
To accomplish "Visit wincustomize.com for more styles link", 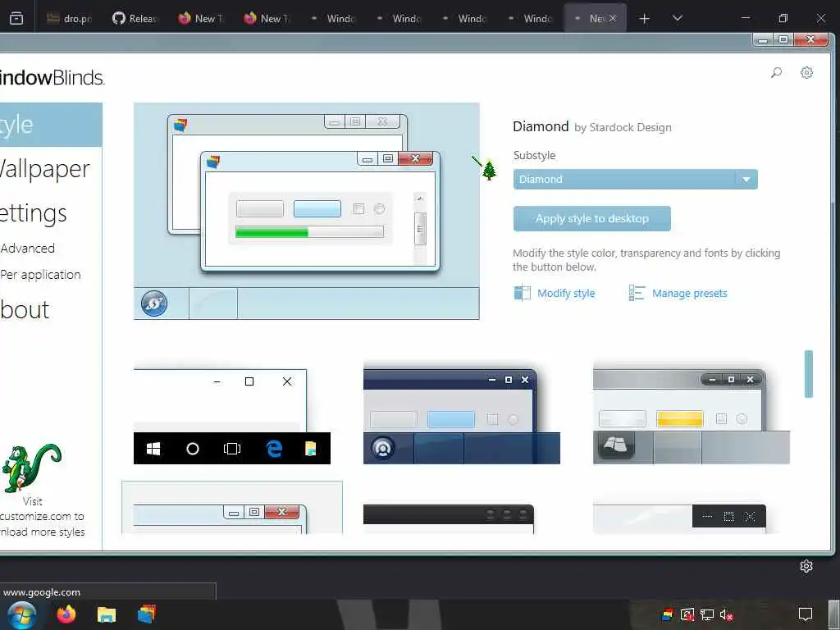I will (x=43, y=517).
